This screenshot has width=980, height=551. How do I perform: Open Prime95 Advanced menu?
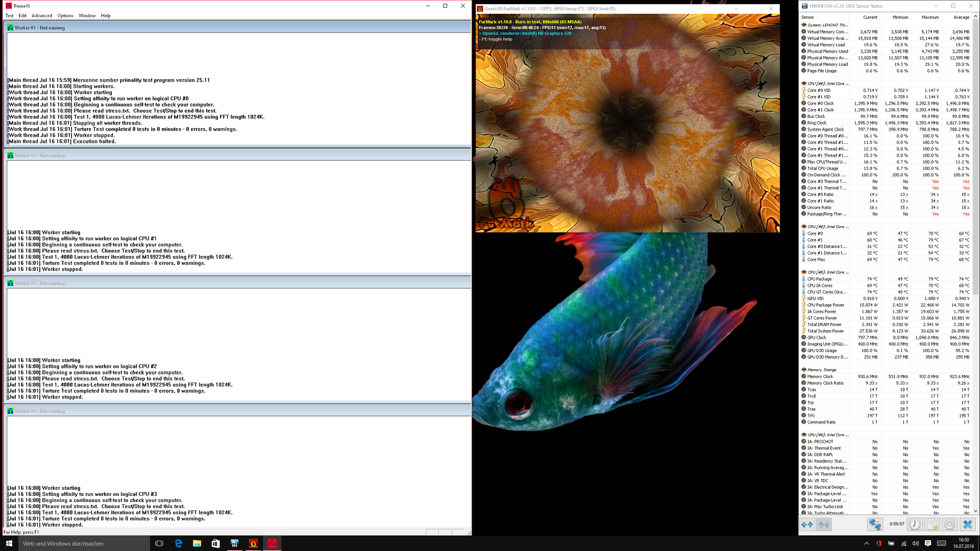42,16
